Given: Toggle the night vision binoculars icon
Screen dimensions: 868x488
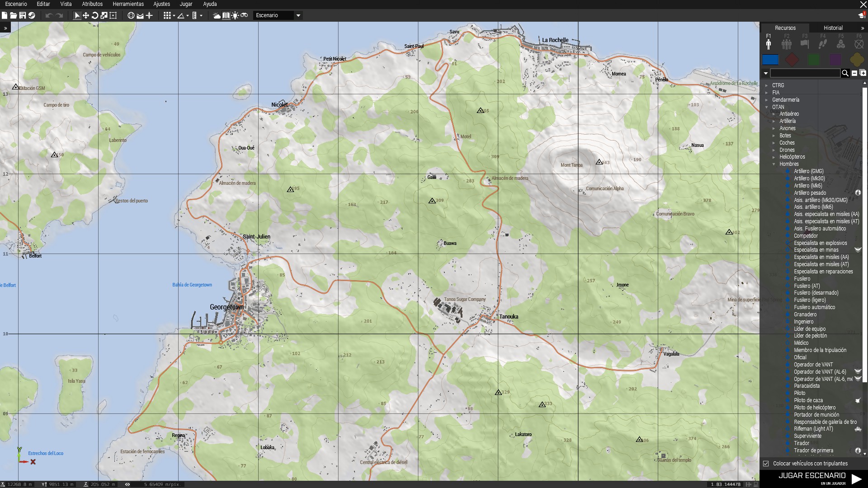Looking at the screenshot, I should point(244,15).
